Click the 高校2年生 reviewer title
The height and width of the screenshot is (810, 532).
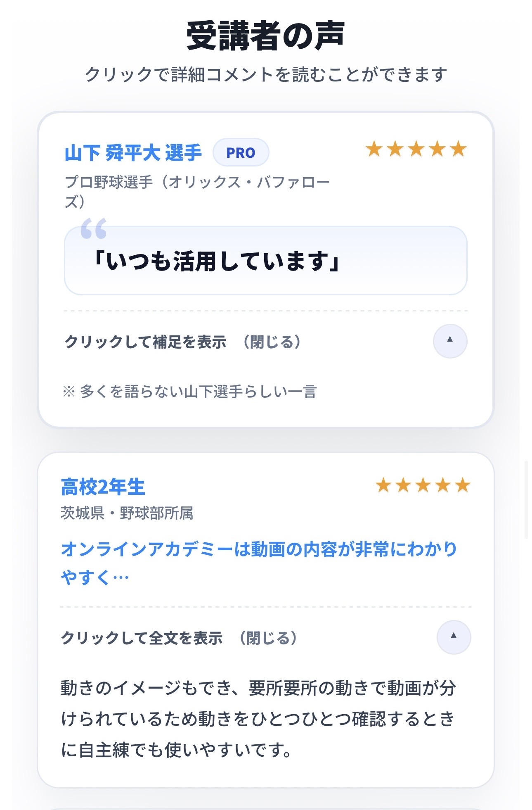103,487
